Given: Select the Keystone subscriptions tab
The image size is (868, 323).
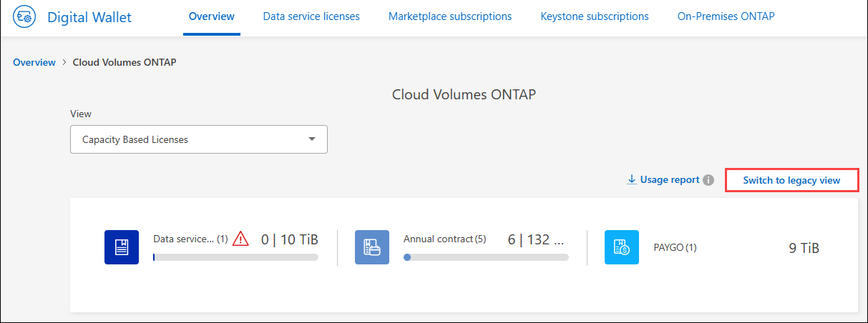Looking at the screenshot, I should pos(595,16).
